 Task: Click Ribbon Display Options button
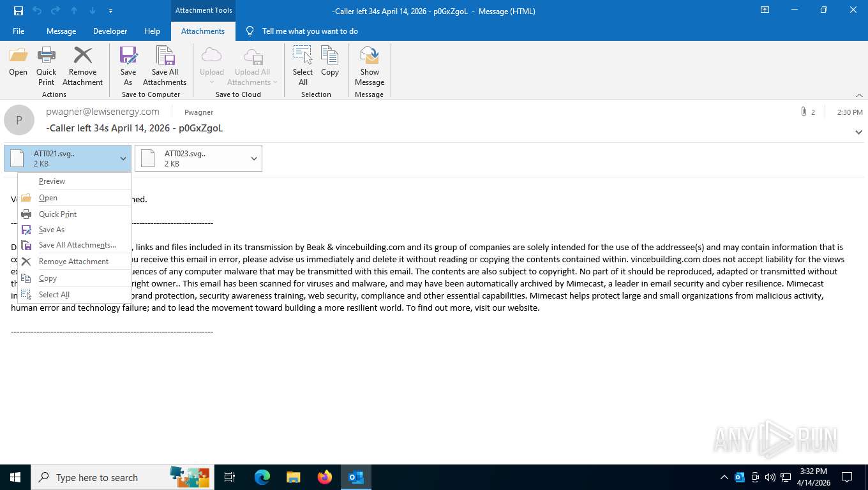pyautogui.click(x=765, y=10)
